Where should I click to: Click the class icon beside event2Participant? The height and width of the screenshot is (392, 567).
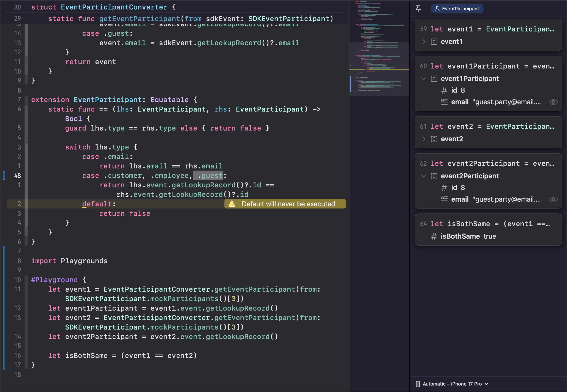434,176
